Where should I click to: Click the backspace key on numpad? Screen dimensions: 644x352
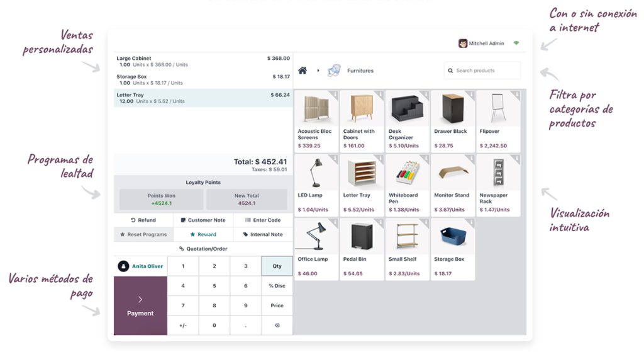click(277, 326)
